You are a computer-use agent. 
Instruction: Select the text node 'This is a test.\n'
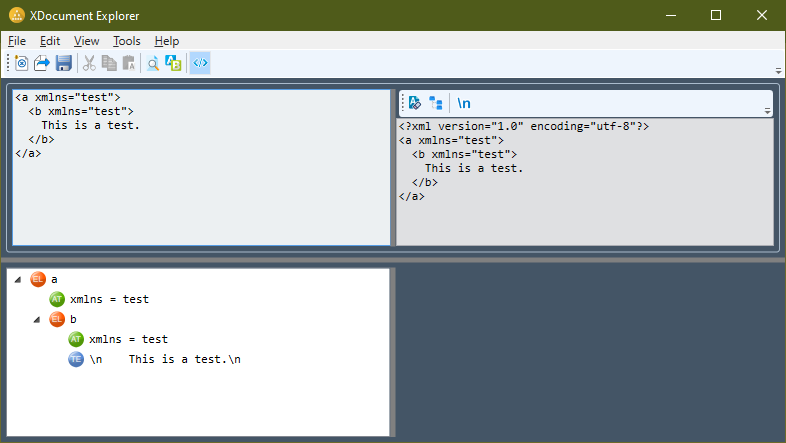165,359
